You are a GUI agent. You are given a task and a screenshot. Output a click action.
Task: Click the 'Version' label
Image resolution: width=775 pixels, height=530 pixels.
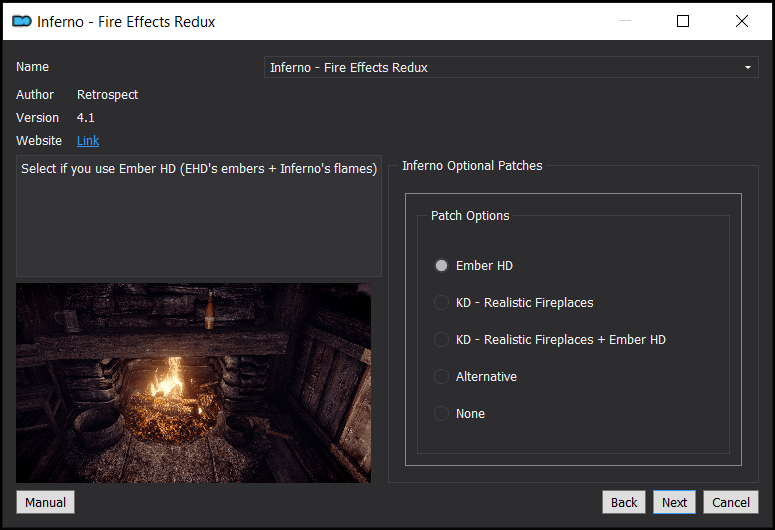pos(38,118)
